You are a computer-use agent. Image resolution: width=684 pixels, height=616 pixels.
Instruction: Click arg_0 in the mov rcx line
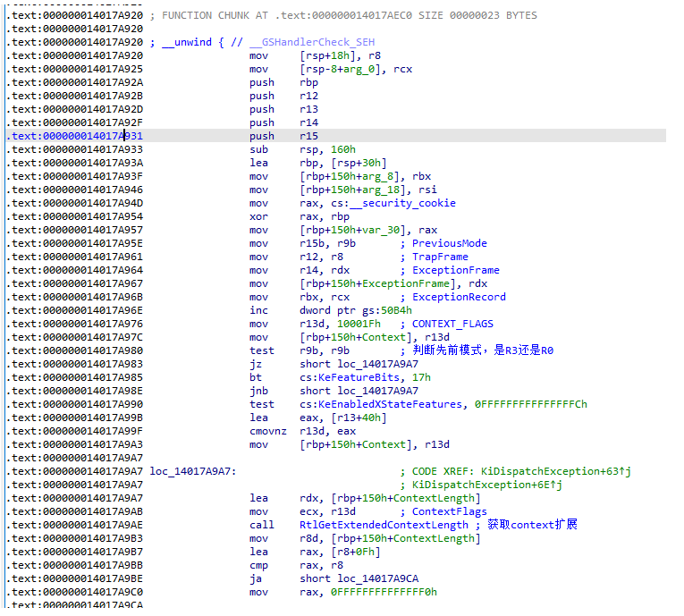361,69
